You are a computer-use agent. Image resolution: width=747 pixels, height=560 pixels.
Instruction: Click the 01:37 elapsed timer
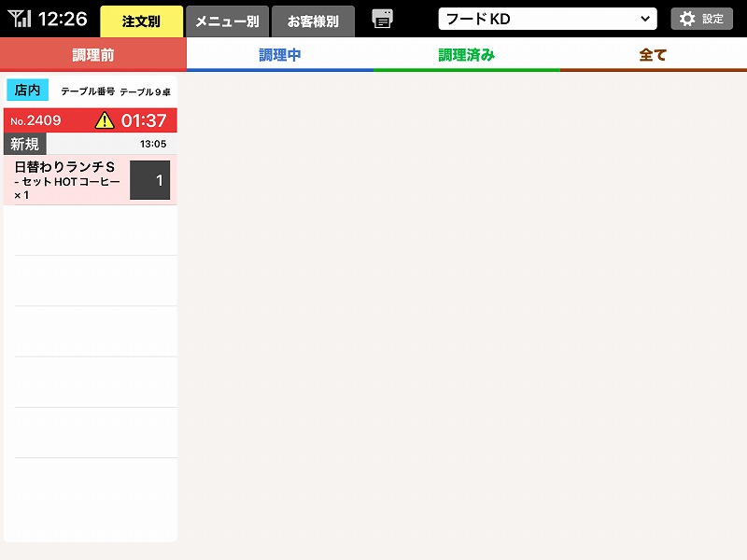144,120
